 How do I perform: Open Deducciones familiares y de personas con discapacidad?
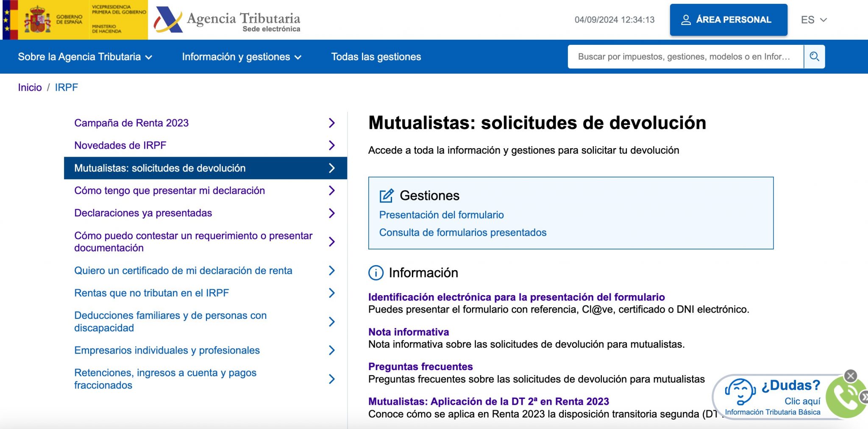pyautogui.click(x=170, y=321)
